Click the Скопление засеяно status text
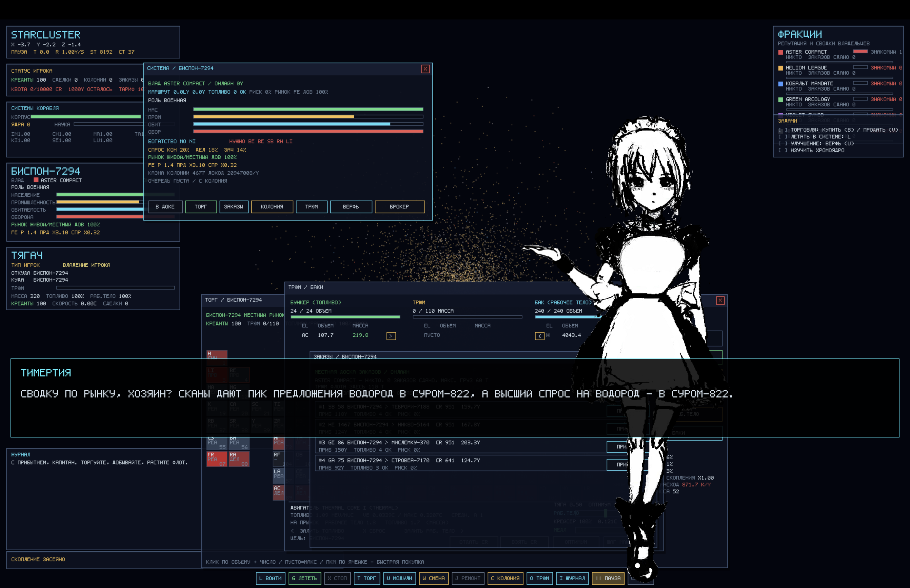The image size is (910, 588). 38,559
